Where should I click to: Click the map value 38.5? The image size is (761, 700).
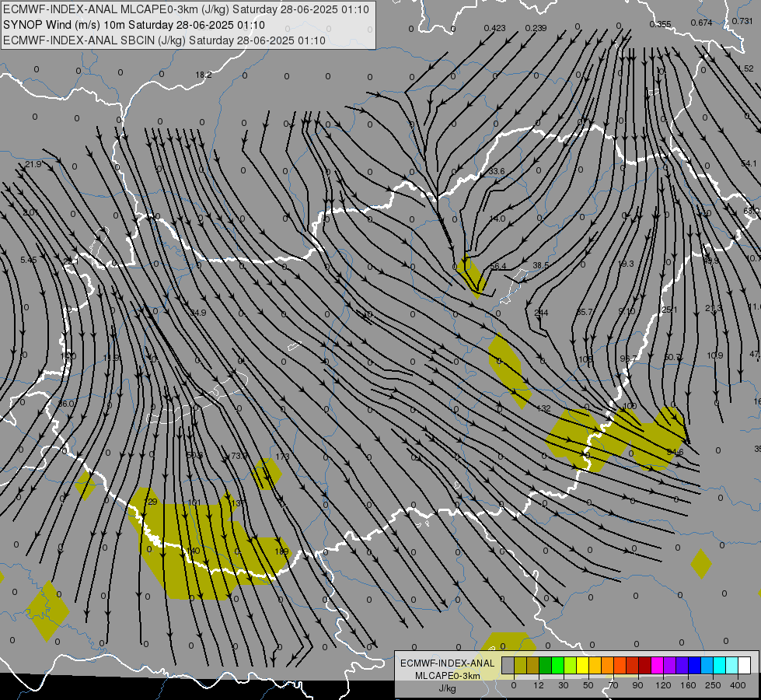tap(541, 265)
